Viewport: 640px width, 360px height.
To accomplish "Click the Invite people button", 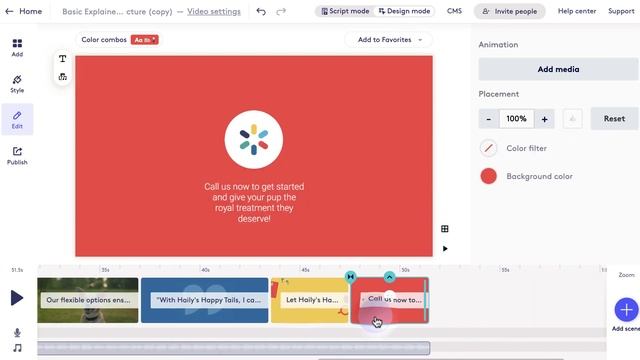I will point(509,11).
